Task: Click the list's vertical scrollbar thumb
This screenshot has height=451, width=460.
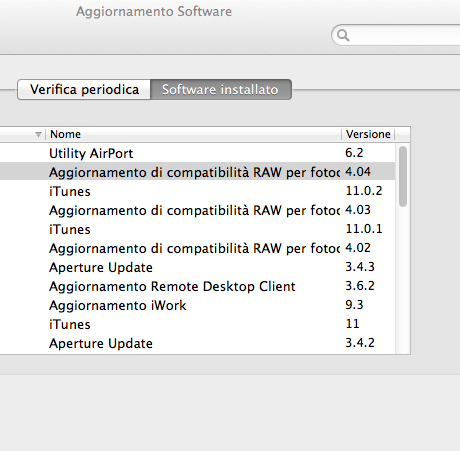Action: click(x=403, y=176)
